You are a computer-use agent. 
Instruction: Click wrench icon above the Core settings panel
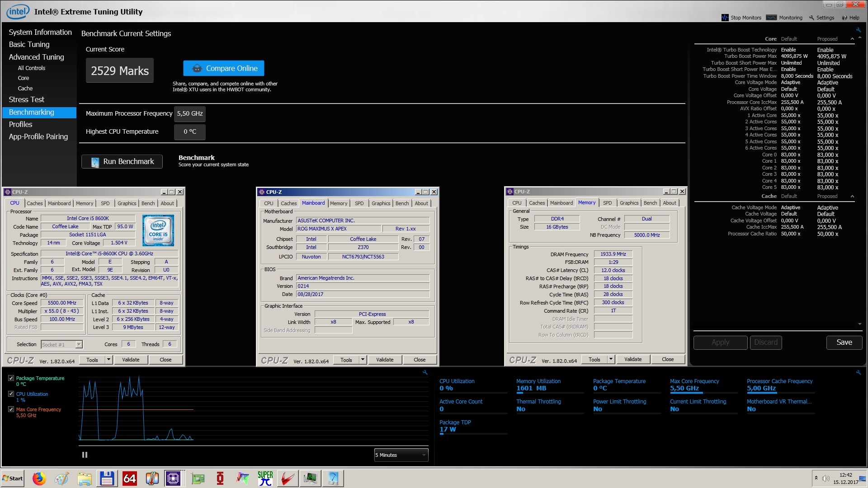click(x=858, y=30)
